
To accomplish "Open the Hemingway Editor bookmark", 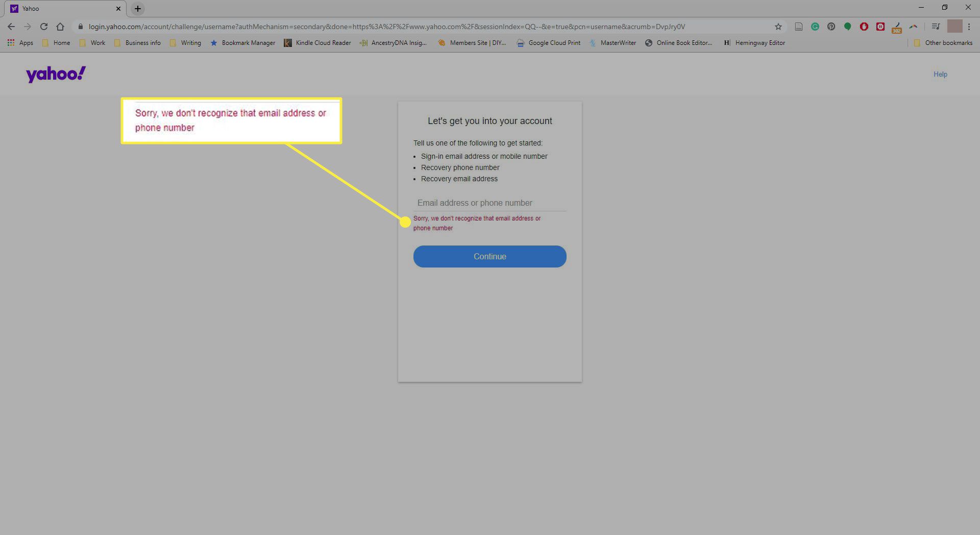I will point(754,43).
